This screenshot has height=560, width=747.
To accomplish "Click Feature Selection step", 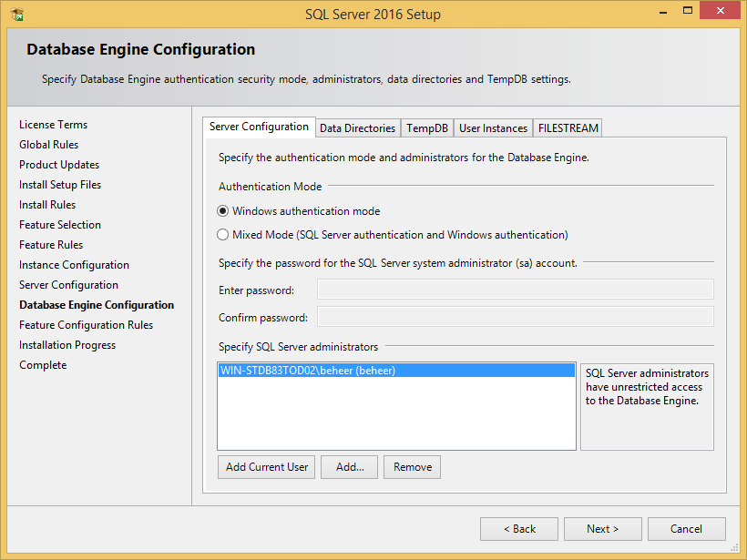I will tap(60, 225).
